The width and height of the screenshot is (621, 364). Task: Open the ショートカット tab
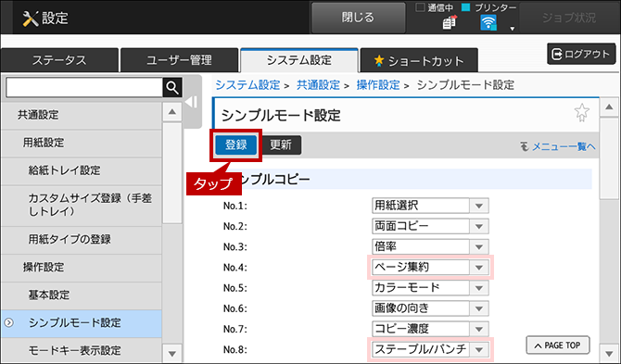pos(419,60)
